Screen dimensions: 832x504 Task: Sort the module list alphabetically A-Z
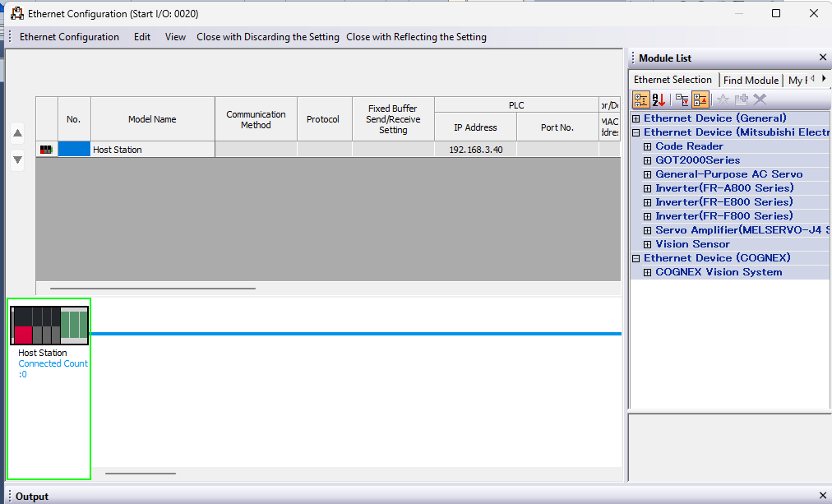point(659,99)
